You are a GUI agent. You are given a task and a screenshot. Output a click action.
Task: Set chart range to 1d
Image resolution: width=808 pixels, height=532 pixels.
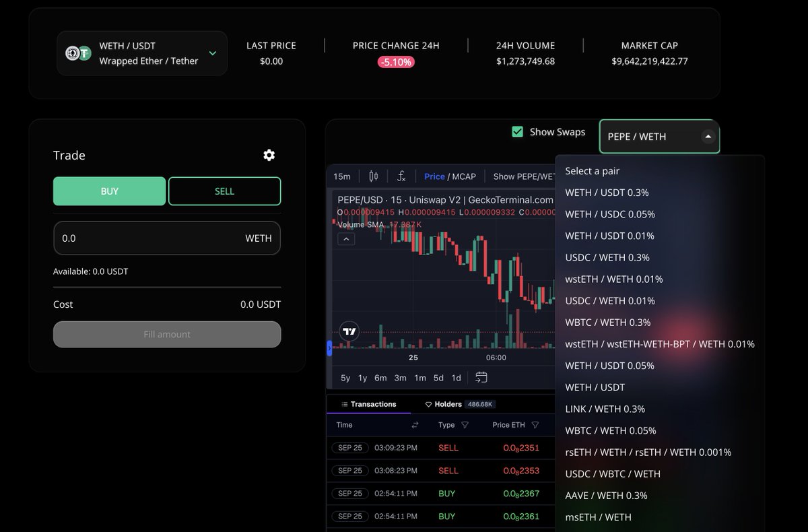coord(456,378)
